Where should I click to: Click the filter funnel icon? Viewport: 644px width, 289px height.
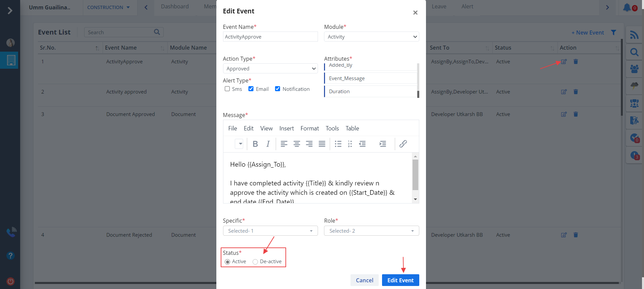[x=613, y=33]
